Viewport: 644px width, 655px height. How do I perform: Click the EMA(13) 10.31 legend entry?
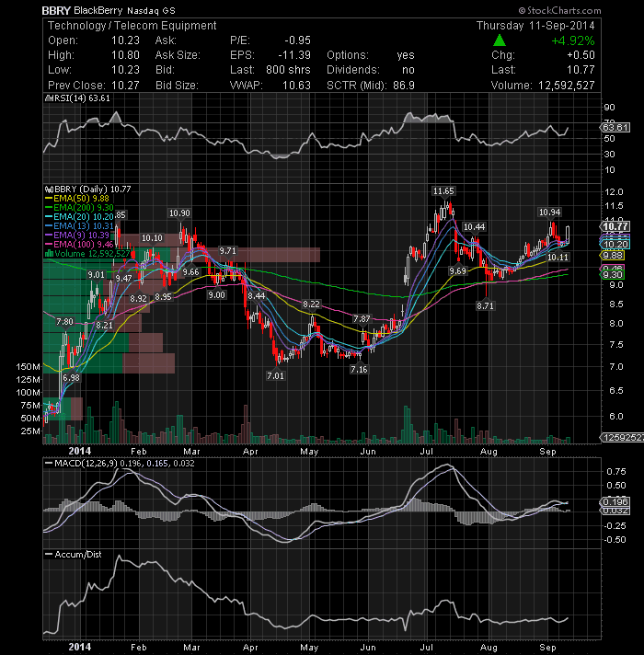point(79,226)
